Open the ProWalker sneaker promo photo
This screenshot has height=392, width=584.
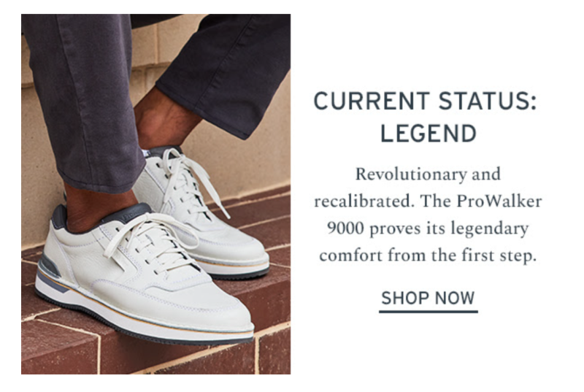pyautogui.click(x=155, y=194)
